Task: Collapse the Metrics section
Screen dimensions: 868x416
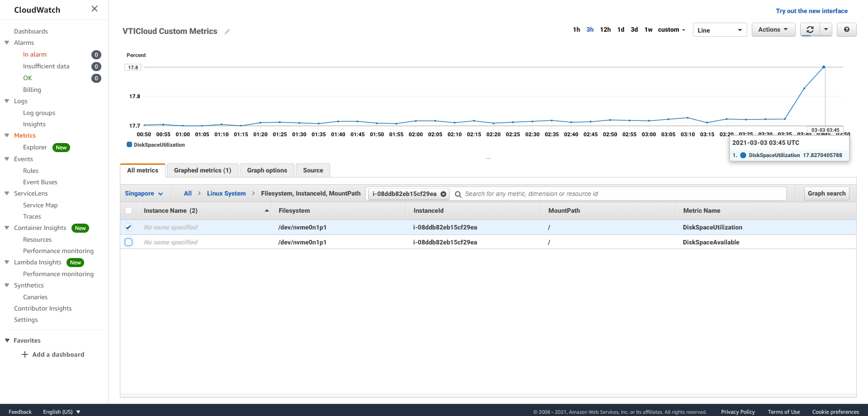Action: 7,135
